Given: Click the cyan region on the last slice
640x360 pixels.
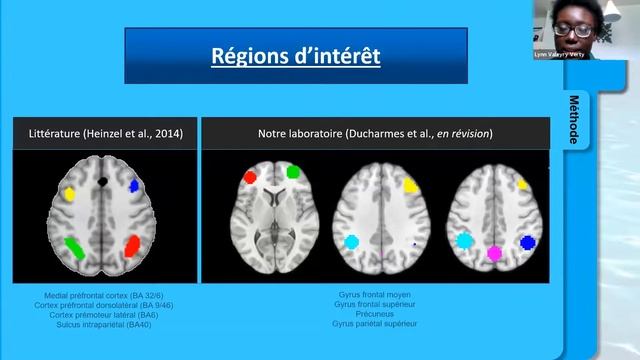Looking at the screenshot, I should pyautogui.click(x=464, y=241).
